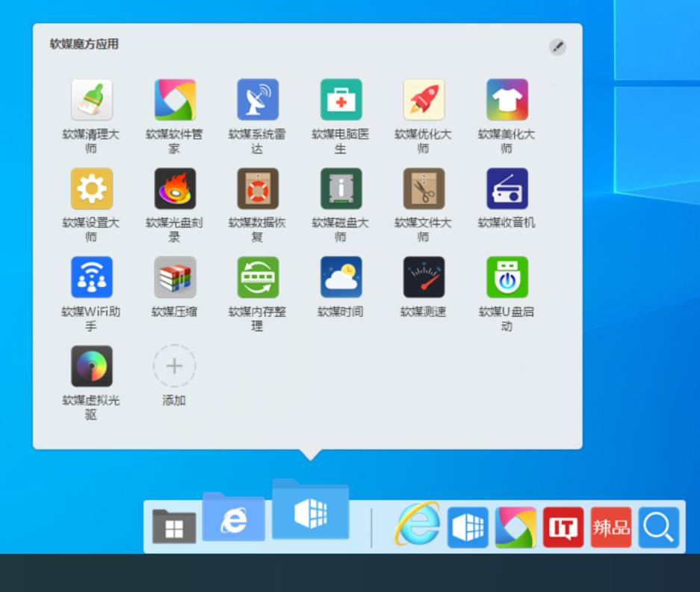Open 软件管家 colorful icon in the dock
Viewport: 700px width, 592px height.
pyautogui.click(x=515, y=527)
